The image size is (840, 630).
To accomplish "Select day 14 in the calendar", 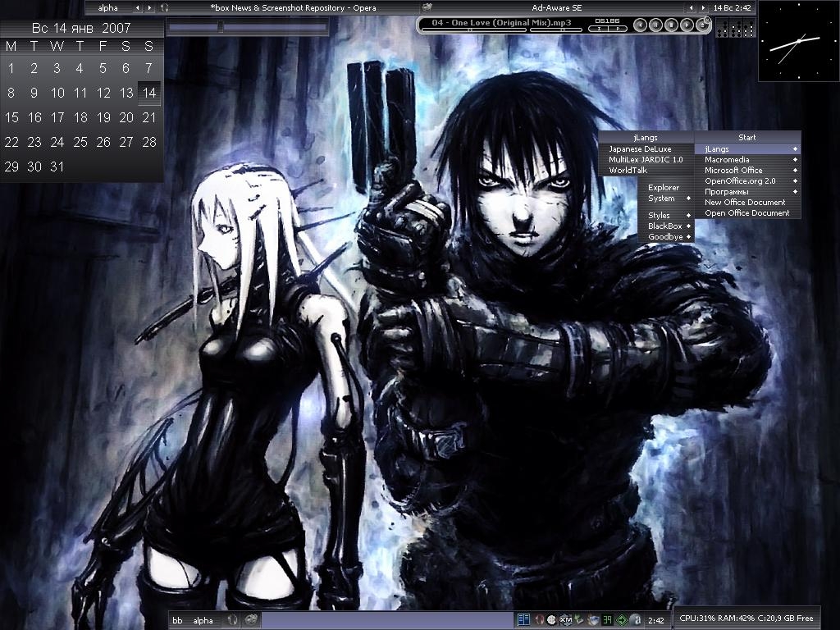I will 149,93.
